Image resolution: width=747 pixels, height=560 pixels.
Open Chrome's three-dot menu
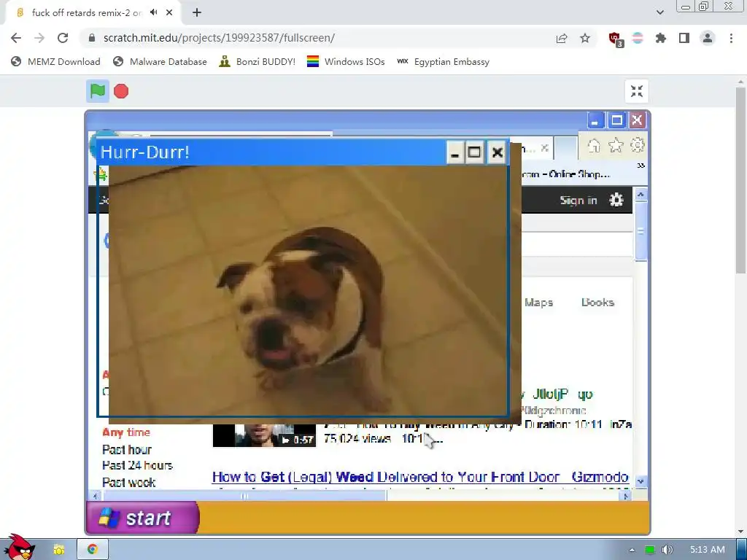click(731, 38)
